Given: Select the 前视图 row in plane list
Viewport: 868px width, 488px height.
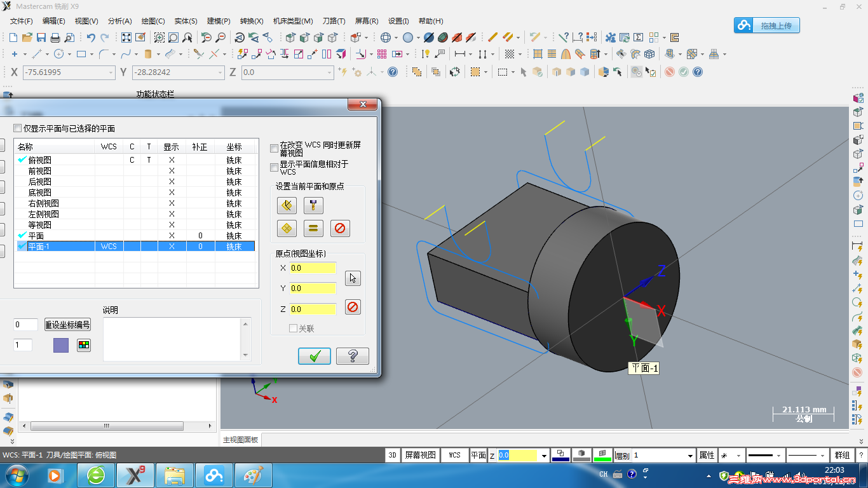Looking at the screenshot, I should (x=135, y=171).
